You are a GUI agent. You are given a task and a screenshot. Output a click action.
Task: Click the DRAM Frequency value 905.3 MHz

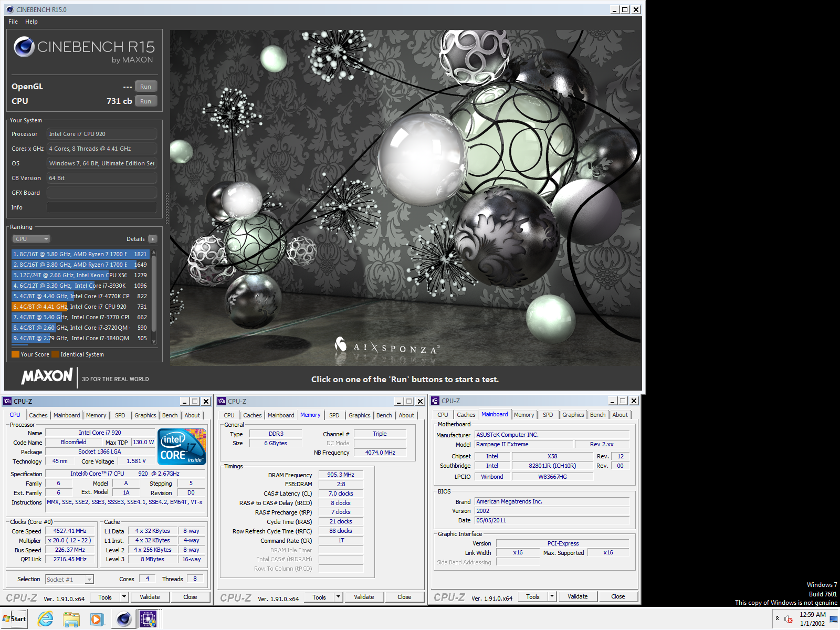pos(341,475)
